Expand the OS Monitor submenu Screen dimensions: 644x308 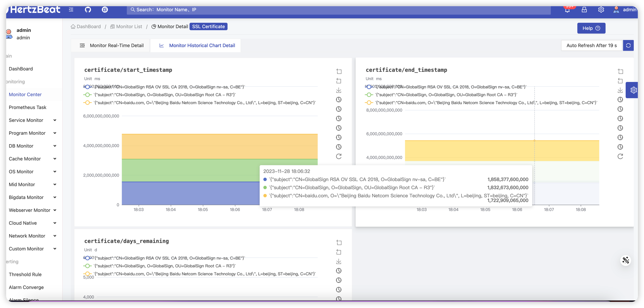(x=32, y=172)
